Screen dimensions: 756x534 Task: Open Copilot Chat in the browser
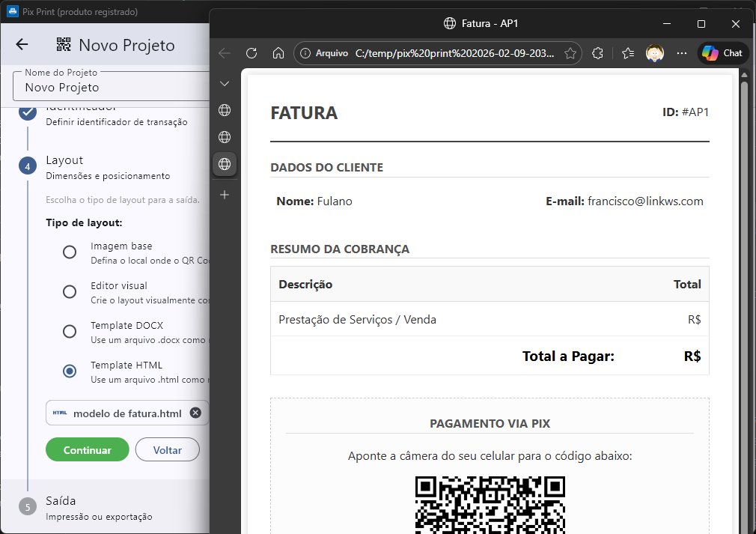[x=723, y=53]
